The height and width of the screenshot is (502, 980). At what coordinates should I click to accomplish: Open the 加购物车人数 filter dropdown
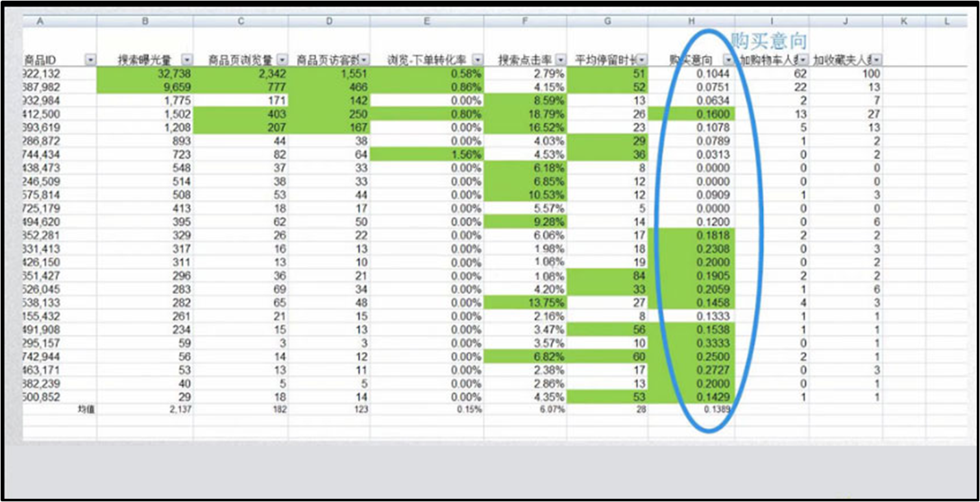click(803, 60)
